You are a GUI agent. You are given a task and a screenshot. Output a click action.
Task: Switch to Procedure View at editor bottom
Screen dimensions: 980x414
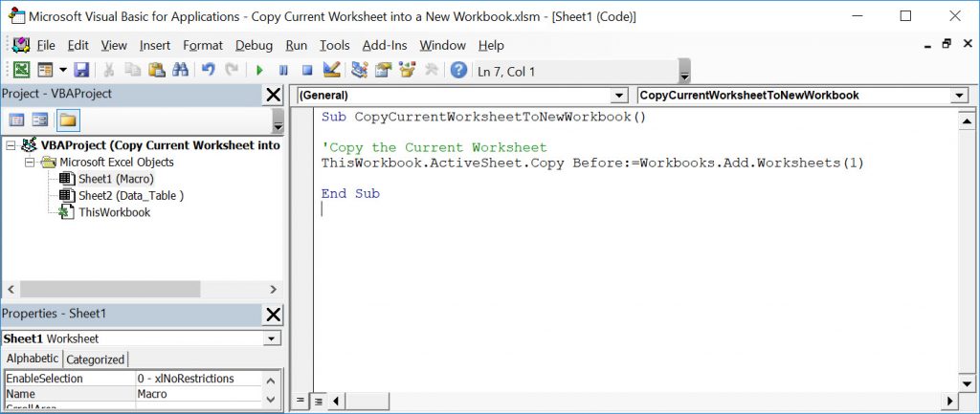click(301, 401)
